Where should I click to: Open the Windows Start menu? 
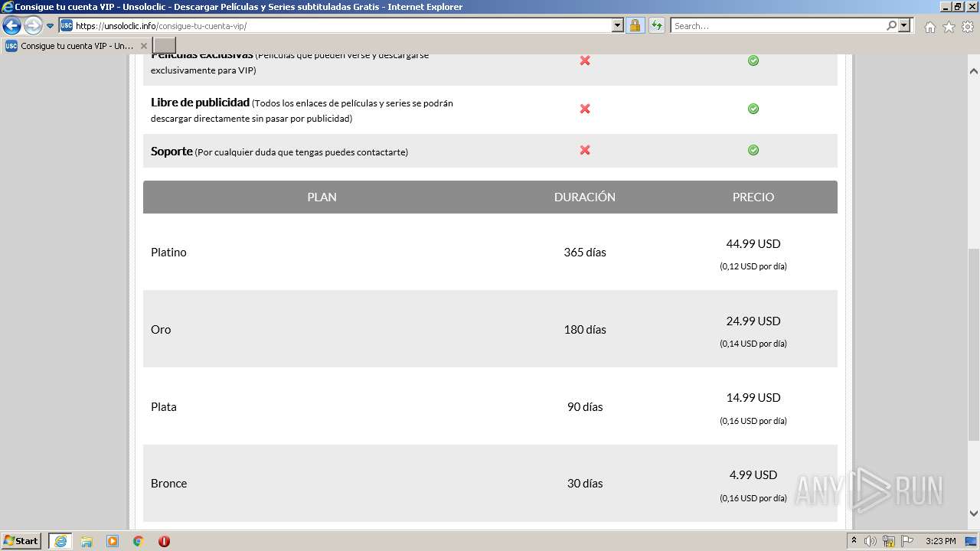(21, 541)
